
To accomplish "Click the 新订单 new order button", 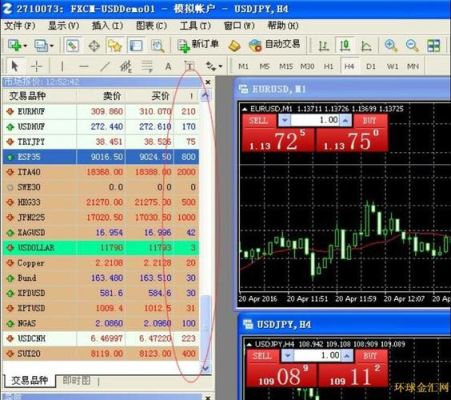I will [198, 45].
